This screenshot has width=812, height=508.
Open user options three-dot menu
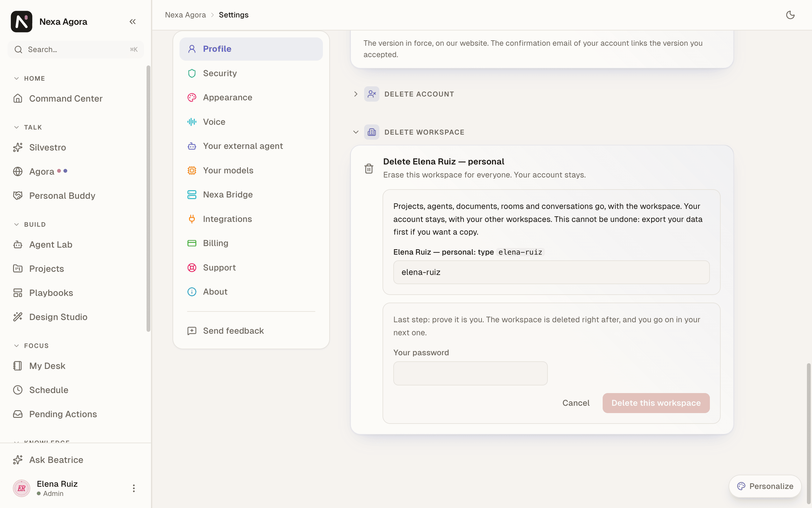pyautogui.click(x=134, y=488)
